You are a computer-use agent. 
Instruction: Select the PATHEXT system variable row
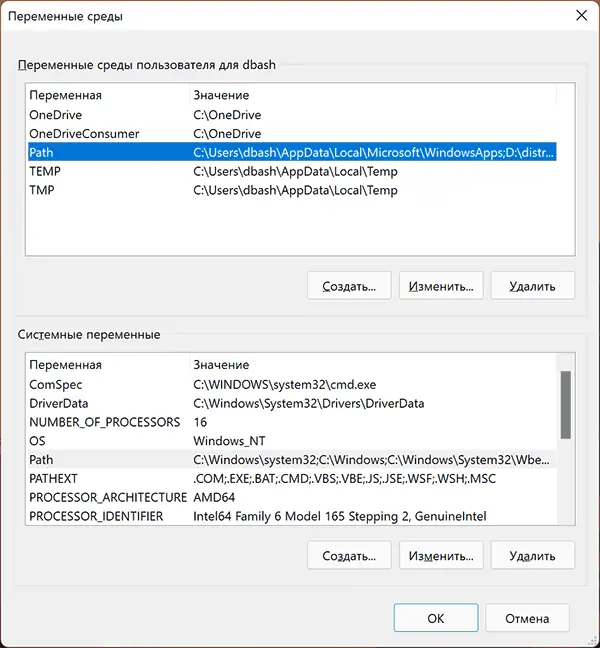point(53,479)
